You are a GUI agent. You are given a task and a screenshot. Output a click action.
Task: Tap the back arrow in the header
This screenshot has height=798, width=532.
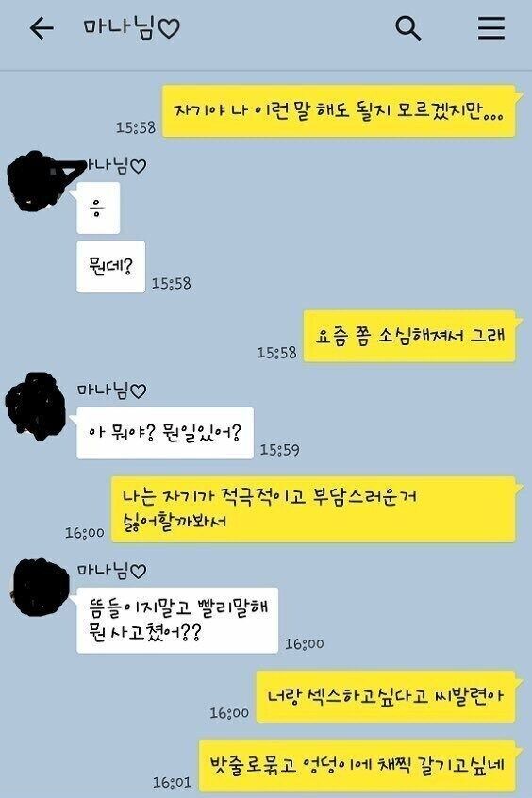42,28
